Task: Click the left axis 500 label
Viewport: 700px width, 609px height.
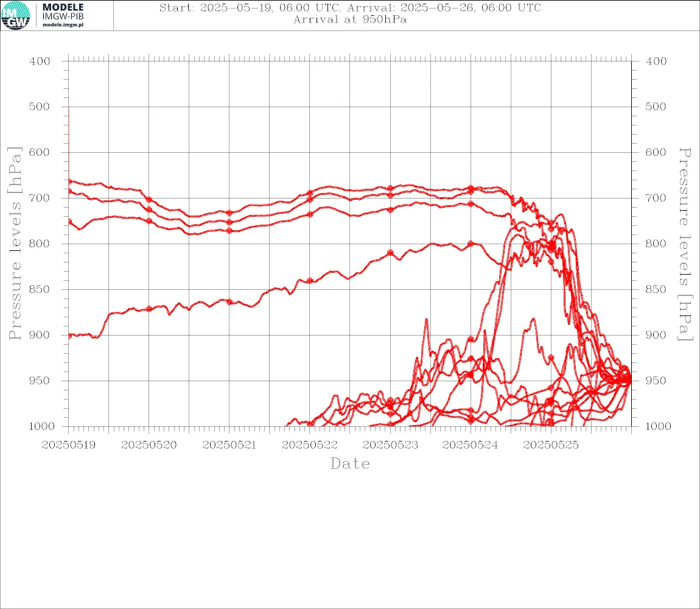Action: click(40, 107)
